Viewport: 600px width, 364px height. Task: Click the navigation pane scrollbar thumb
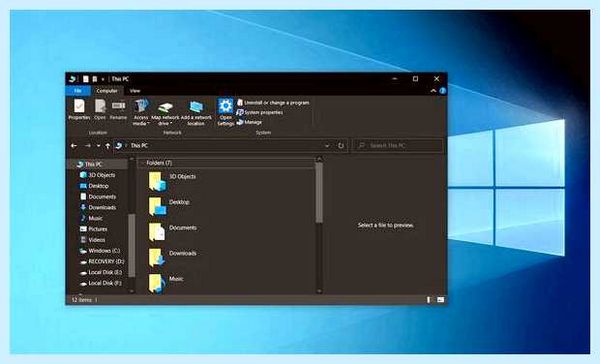point(132,245)
